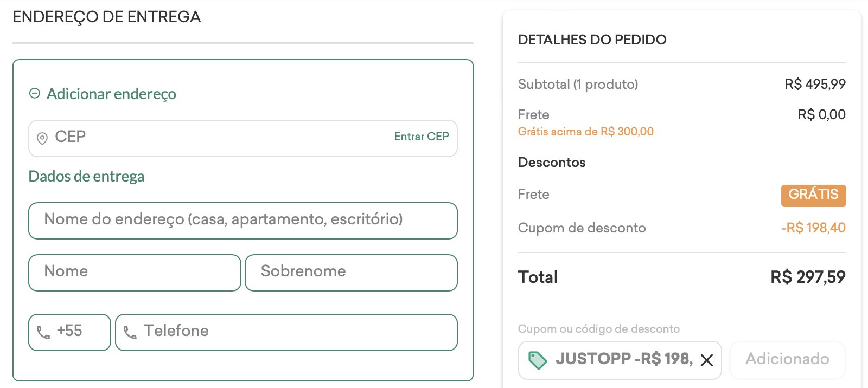Click the GRÁTIS shipping badge

(813, 196)
